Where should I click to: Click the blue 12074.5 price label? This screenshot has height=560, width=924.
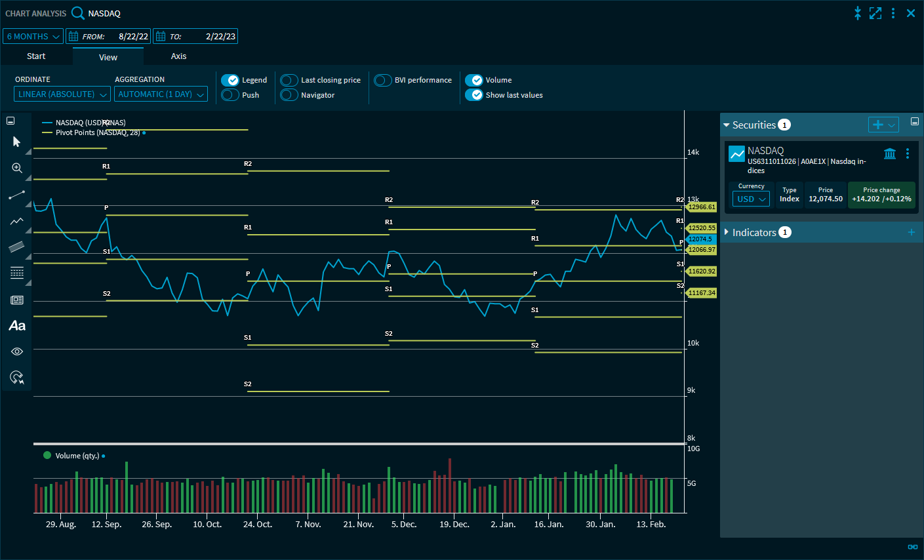(x=700, y=239)
